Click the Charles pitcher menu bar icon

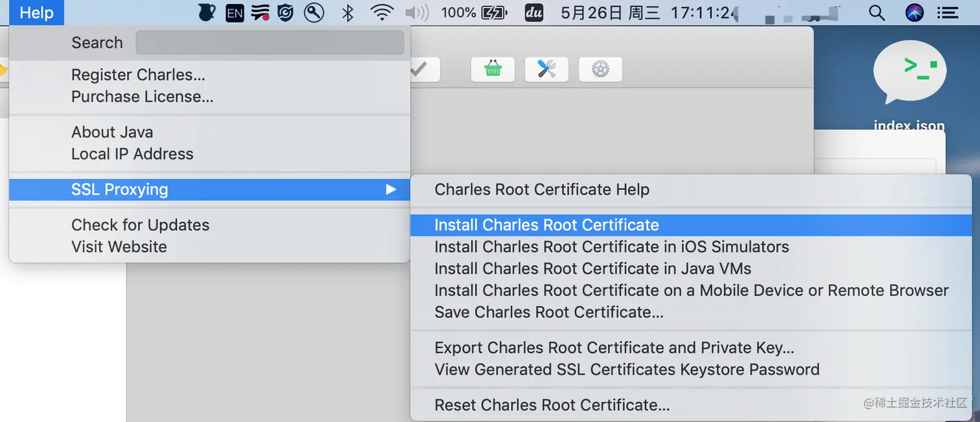[206, 12]
